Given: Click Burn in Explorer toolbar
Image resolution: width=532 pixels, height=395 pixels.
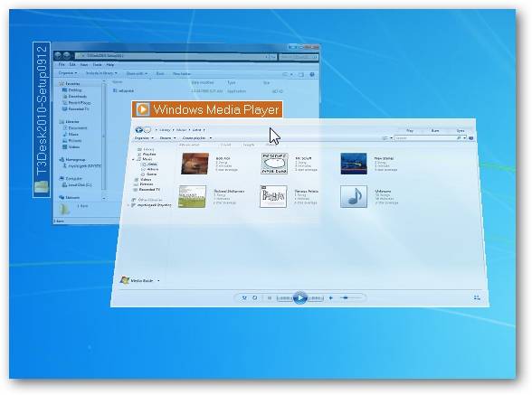Looking at the screenshot, I should click(160, 73).
